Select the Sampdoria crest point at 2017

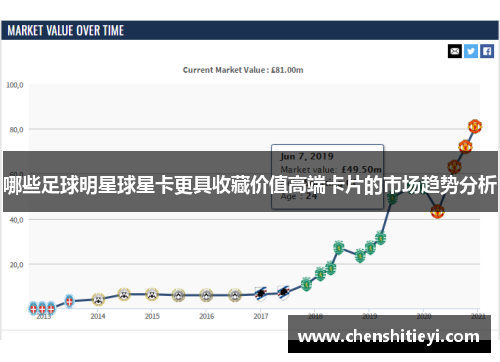[x=261, y=294]
